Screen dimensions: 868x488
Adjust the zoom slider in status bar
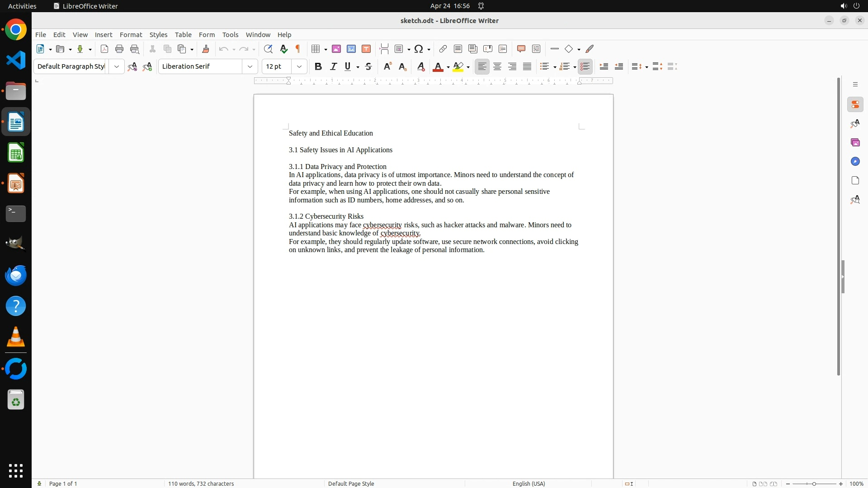point(814,483)
